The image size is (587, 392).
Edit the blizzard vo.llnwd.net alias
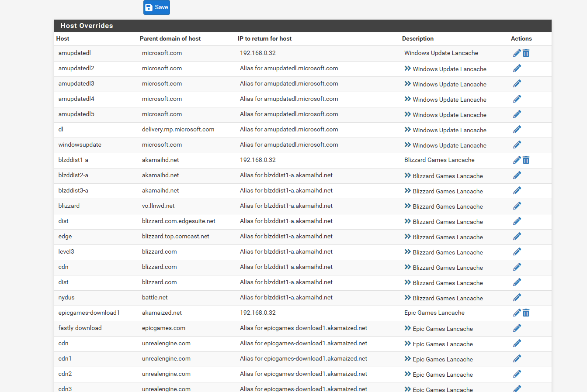click(x=517, y=206)
